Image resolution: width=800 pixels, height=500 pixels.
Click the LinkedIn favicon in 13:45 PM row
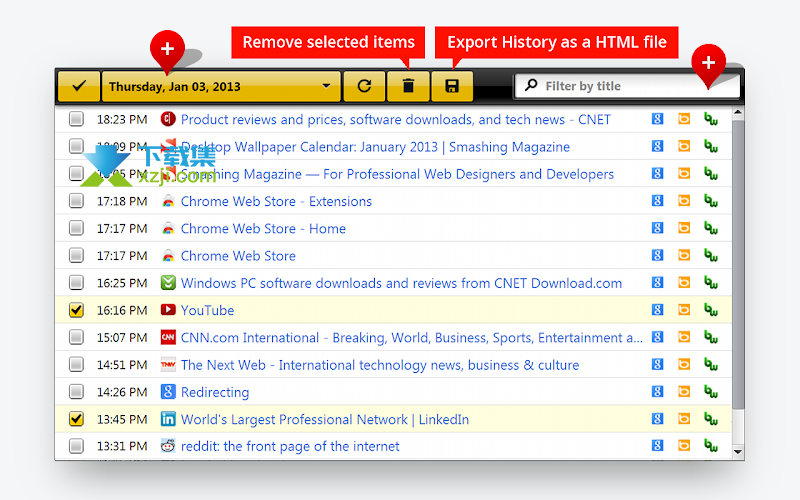tap(168, 419)
